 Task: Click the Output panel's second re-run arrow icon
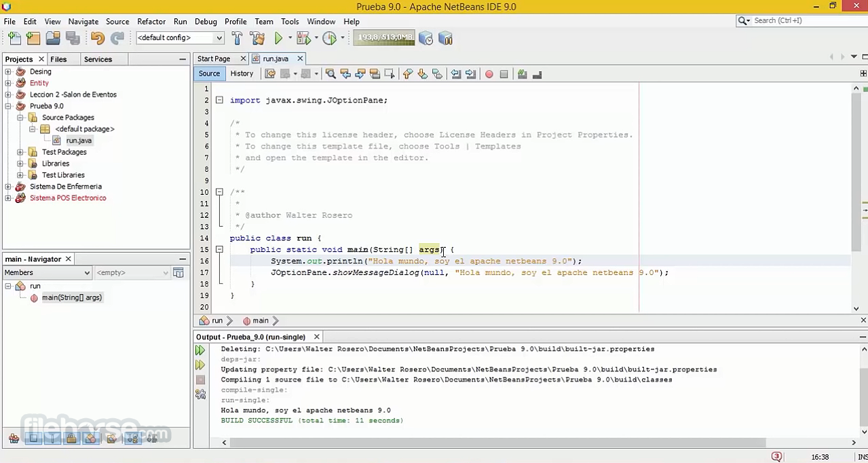coord(200,365)
